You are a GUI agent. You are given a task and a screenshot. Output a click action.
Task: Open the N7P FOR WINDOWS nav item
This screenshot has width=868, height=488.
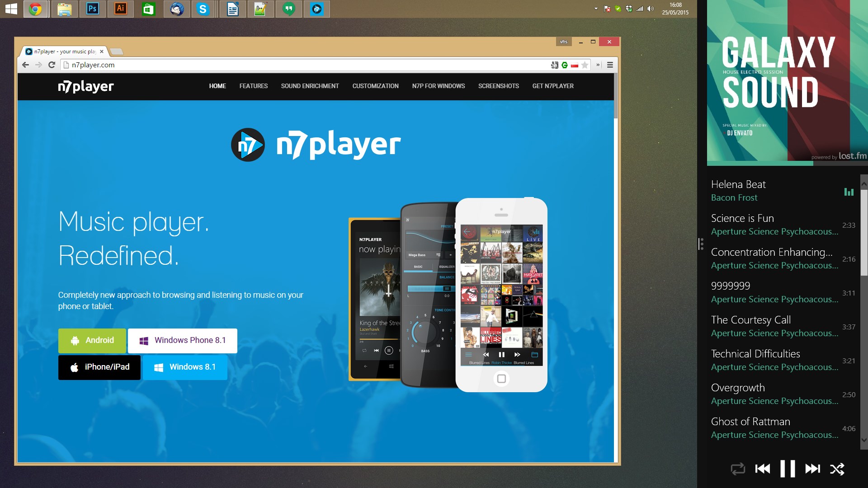coord(439,86)
